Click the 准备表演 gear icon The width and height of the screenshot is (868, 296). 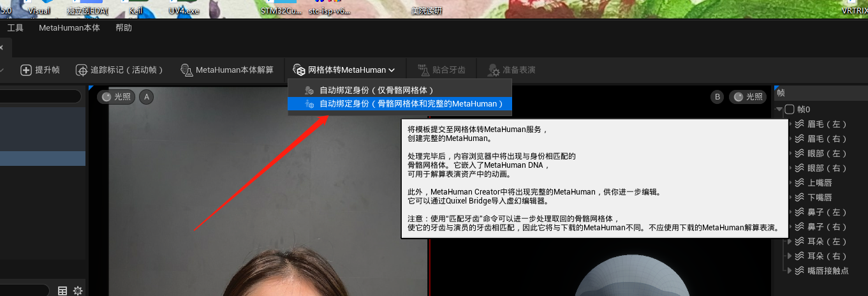[x=494, y=70]
